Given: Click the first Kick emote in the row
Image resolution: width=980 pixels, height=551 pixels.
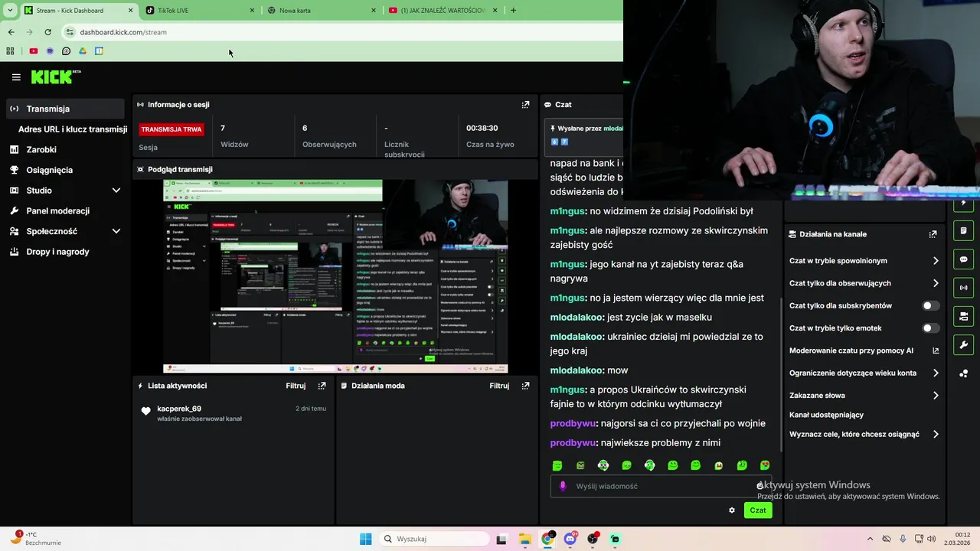Looking at the screenshot, I should click(x=557, y=465).
